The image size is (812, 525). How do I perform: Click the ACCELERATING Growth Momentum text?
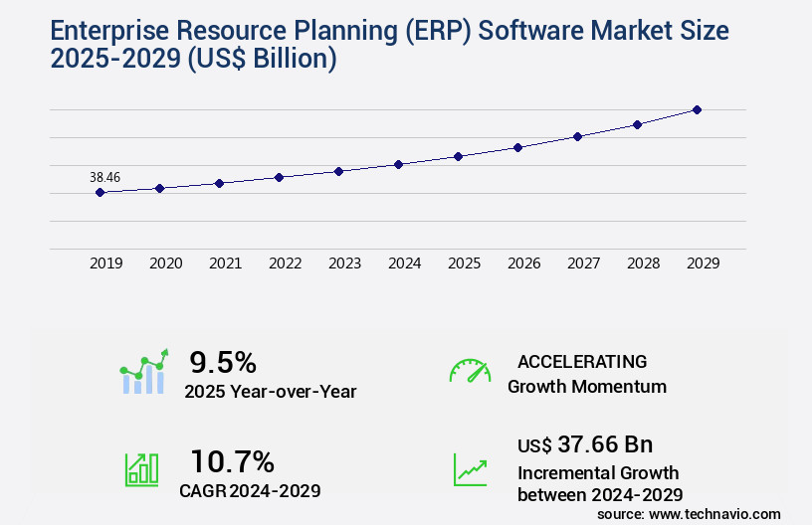(582, 374)
